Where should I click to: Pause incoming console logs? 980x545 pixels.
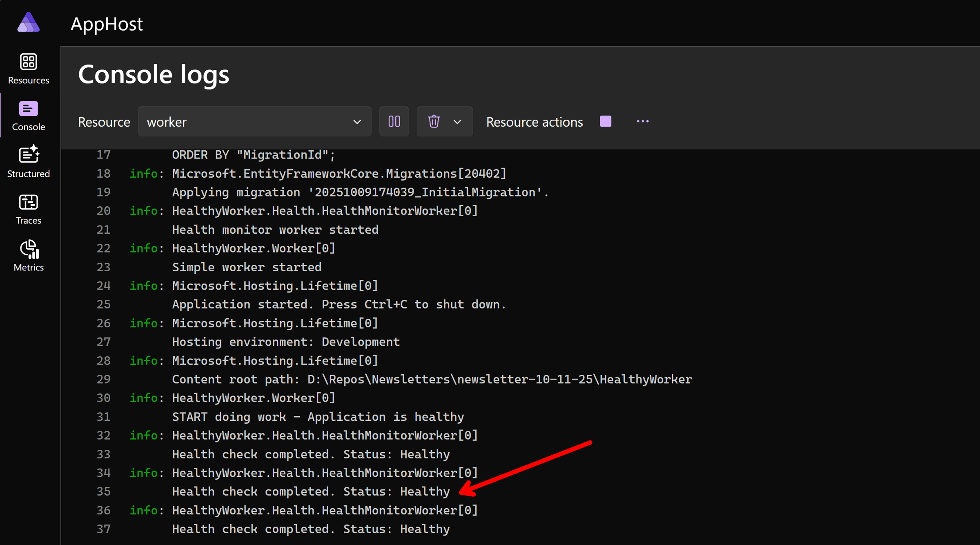(x=394, y=122)
